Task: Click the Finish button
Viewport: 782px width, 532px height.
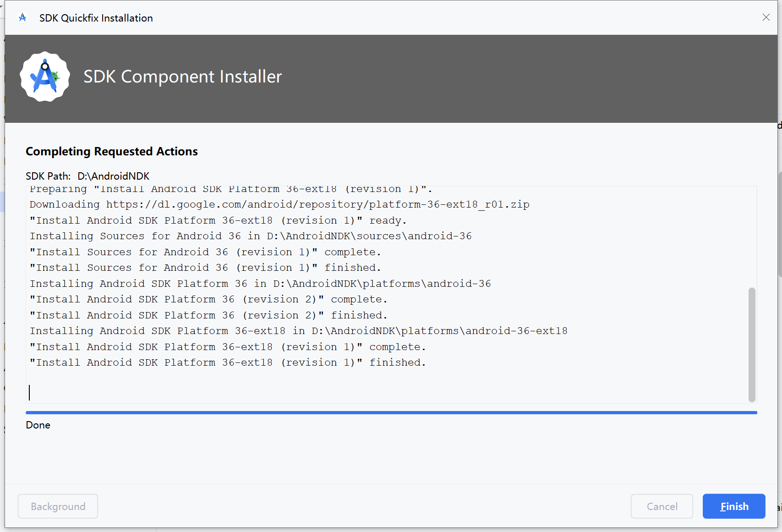Action: point(734,506)
